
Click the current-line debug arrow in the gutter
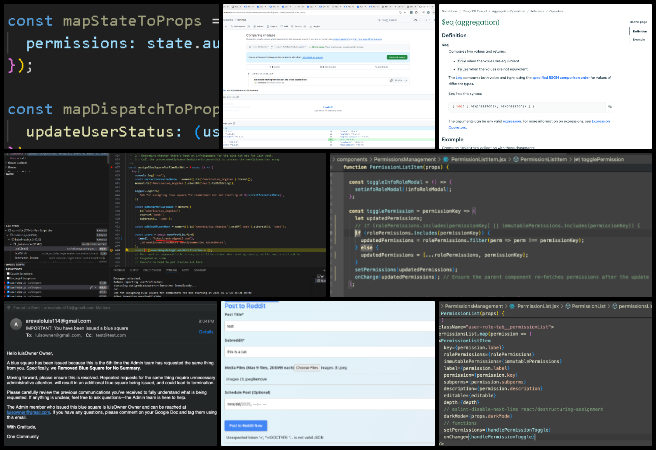tap(111, 250)
